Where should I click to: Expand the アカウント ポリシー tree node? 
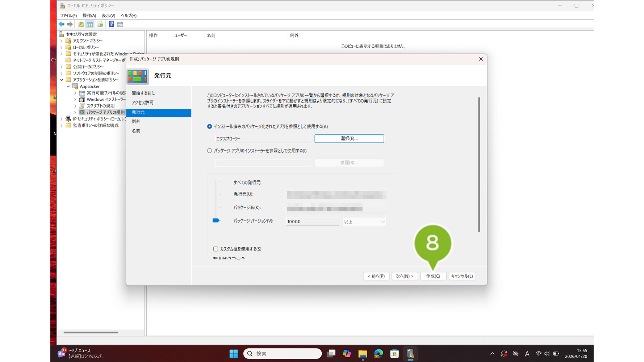[x=62, y=41]
